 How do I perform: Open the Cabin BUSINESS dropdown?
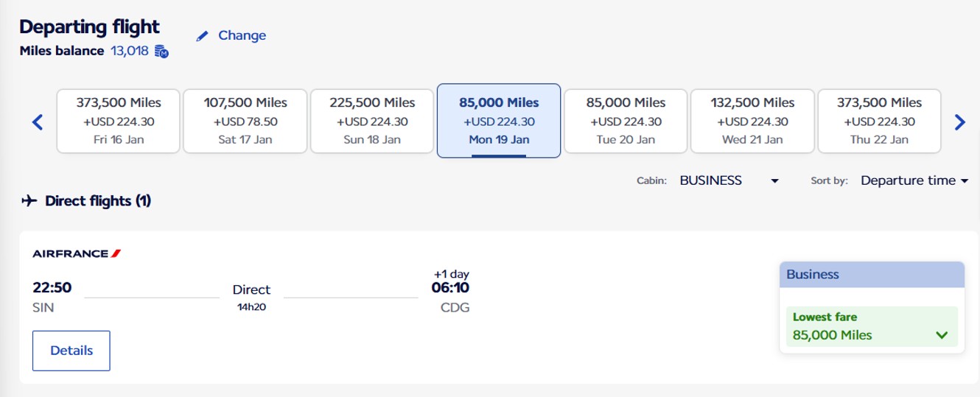(x=729, y=180)
